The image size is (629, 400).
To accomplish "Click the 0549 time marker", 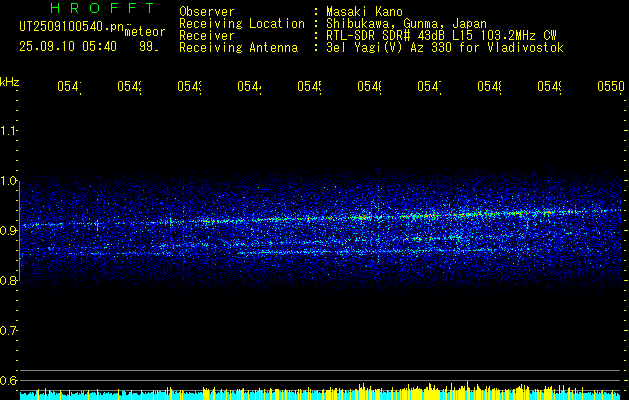I will (x=550, y=86).
